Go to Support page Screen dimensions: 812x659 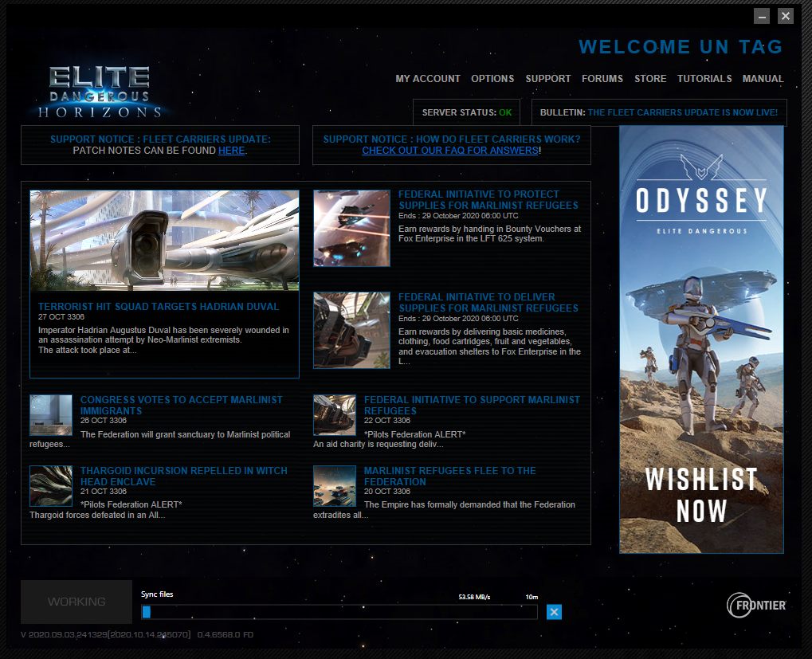pyautogui.click(x=548, y=79)
